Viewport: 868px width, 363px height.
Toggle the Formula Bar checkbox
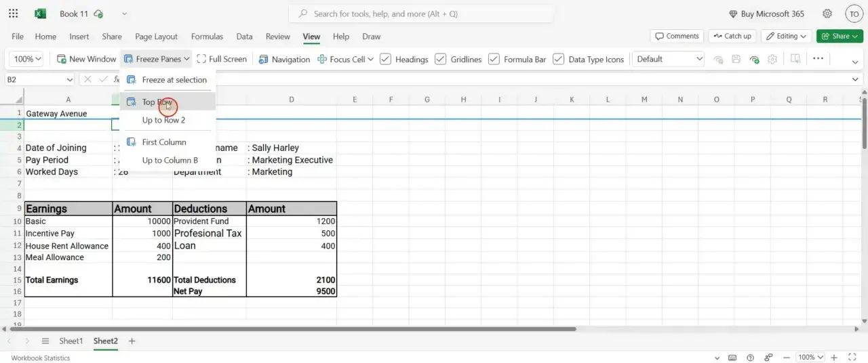pos(494,59)
